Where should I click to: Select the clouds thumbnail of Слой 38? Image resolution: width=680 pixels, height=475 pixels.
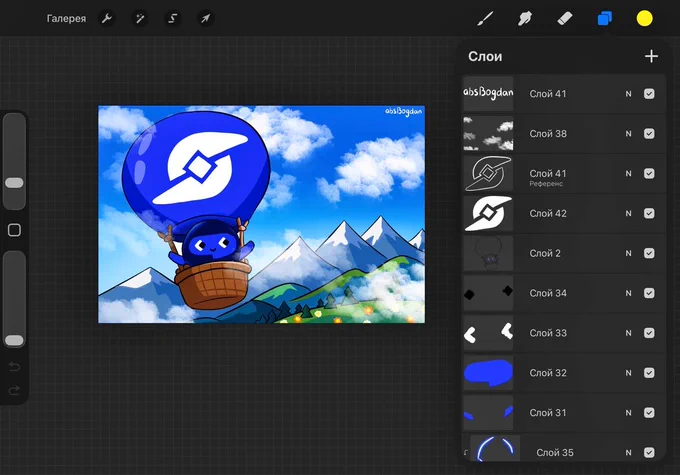click(488, 134)
